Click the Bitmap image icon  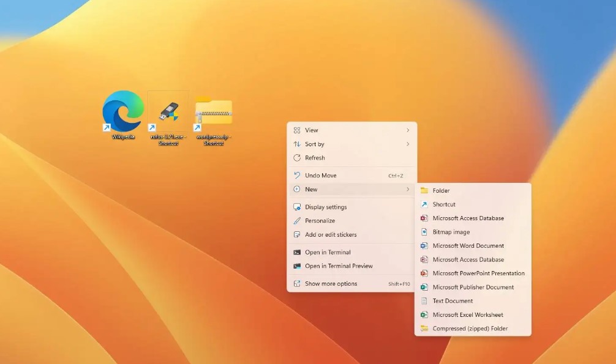click(x=424, y=232)
